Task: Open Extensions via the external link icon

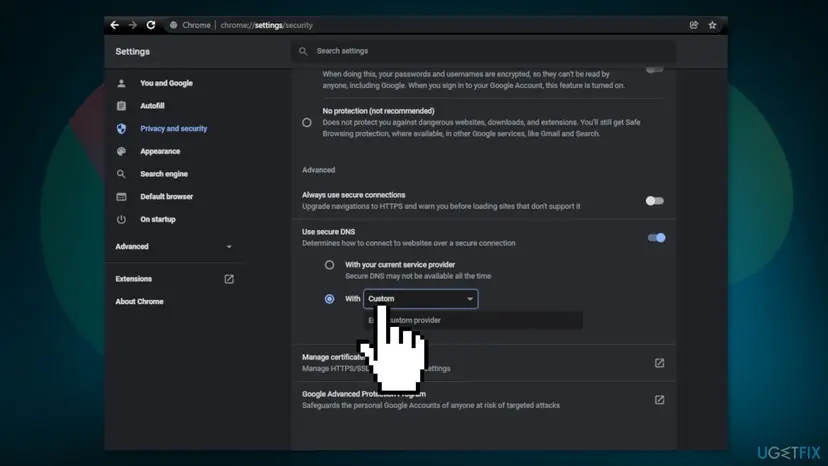Action: [229, 279]
